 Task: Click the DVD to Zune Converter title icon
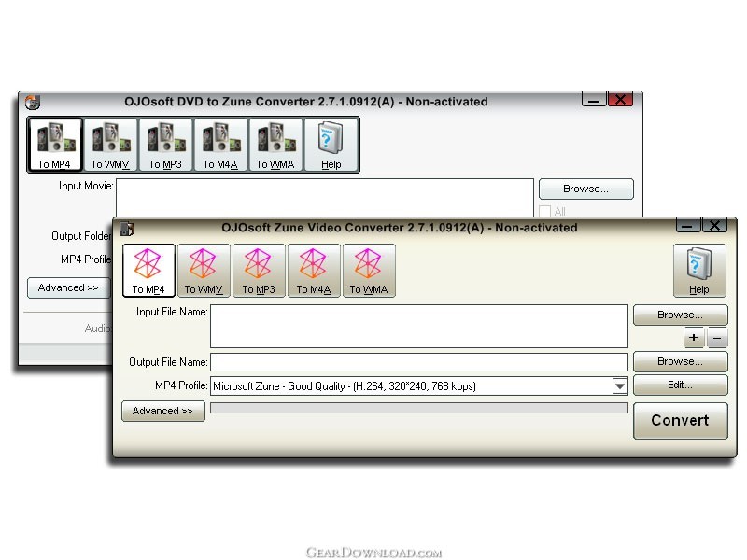pyautogui.click(x=33, y=102)
